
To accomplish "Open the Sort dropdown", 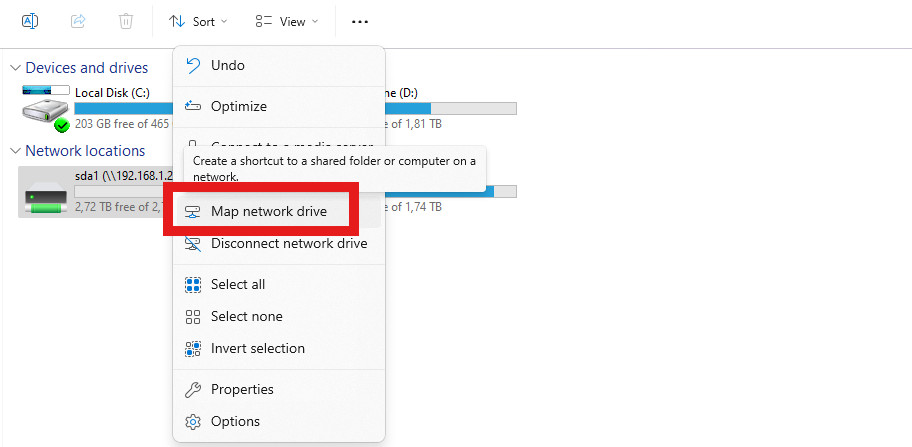I will click(x=198, y=22).
